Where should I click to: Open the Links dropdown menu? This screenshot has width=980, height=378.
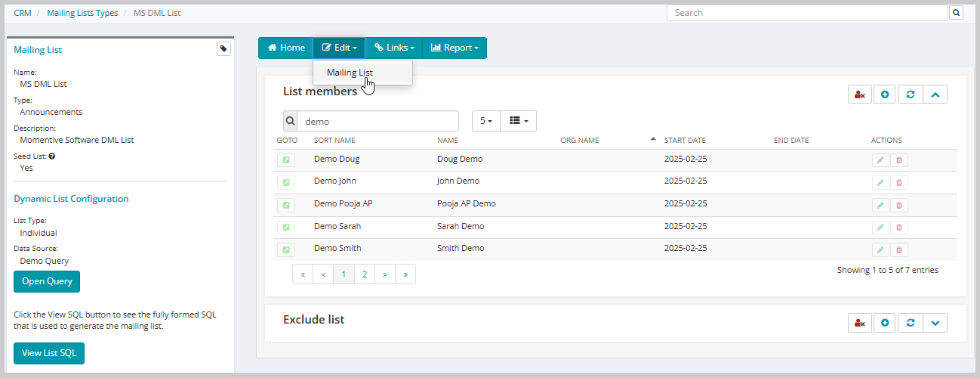point(393,48)
